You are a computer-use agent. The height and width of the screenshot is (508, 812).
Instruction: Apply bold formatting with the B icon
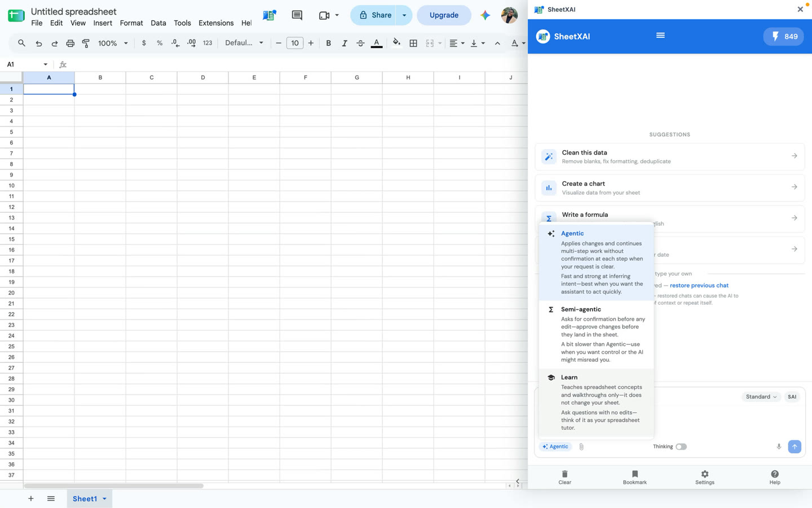coord(328,43)
